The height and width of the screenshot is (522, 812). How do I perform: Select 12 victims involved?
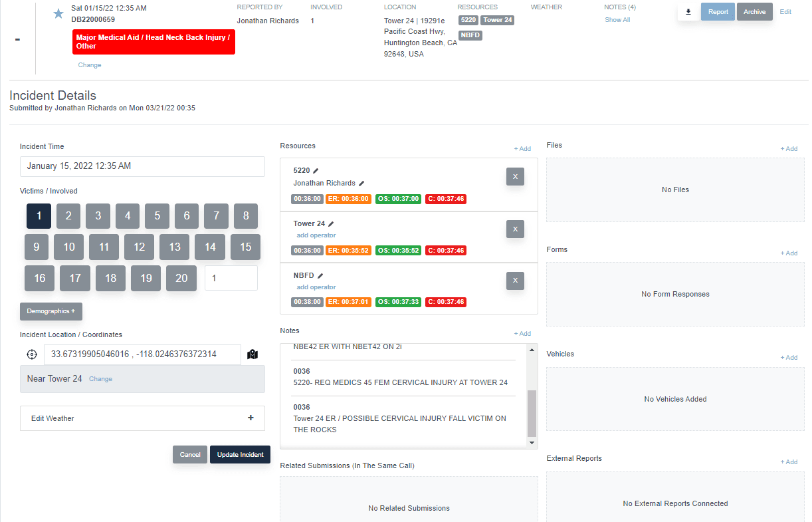point(139,247)
